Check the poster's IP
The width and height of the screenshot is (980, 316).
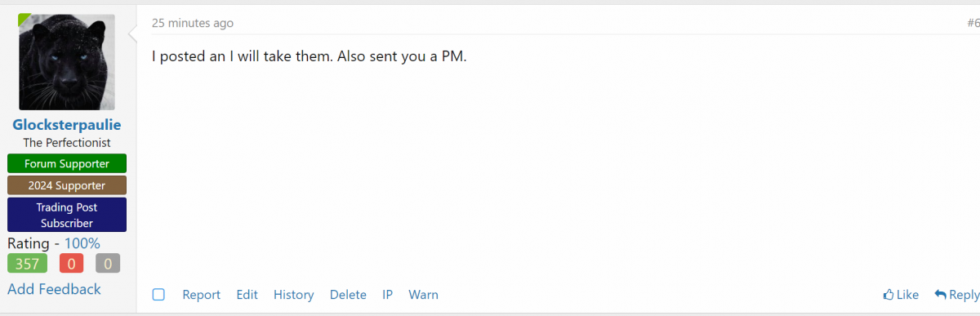point(387,295)
